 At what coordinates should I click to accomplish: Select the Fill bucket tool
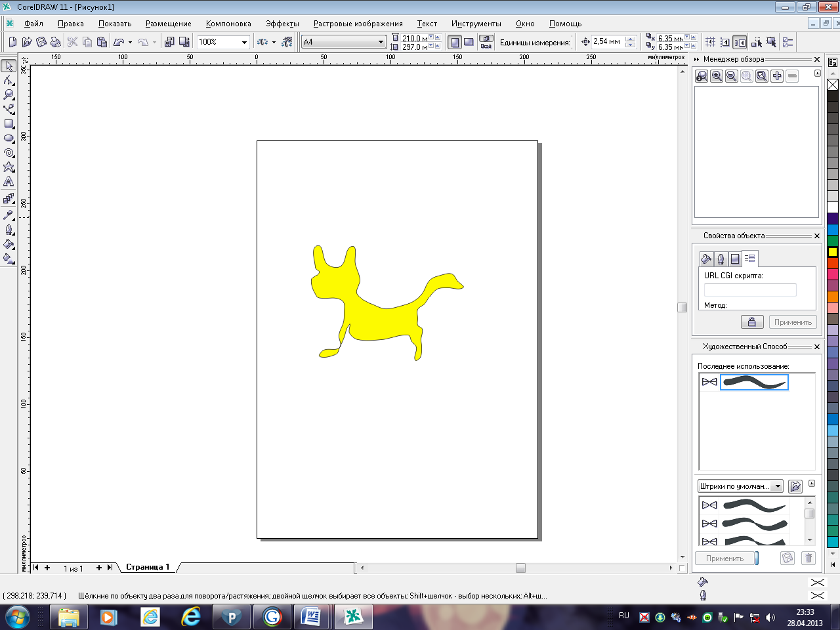9,244
